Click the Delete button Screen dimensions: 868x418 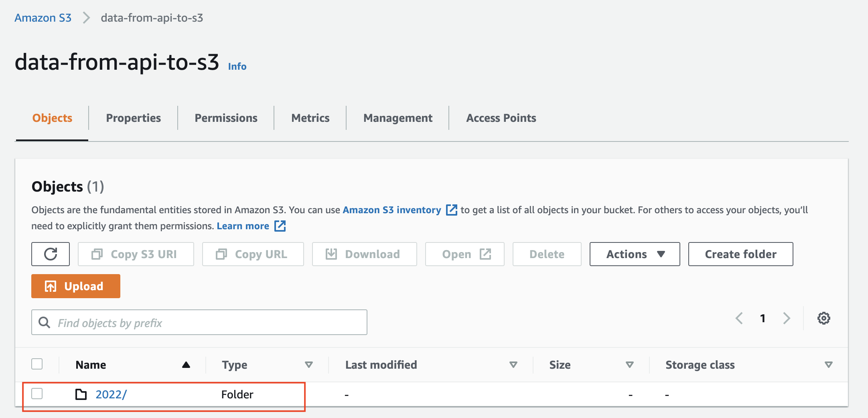[x=547, y=254]
